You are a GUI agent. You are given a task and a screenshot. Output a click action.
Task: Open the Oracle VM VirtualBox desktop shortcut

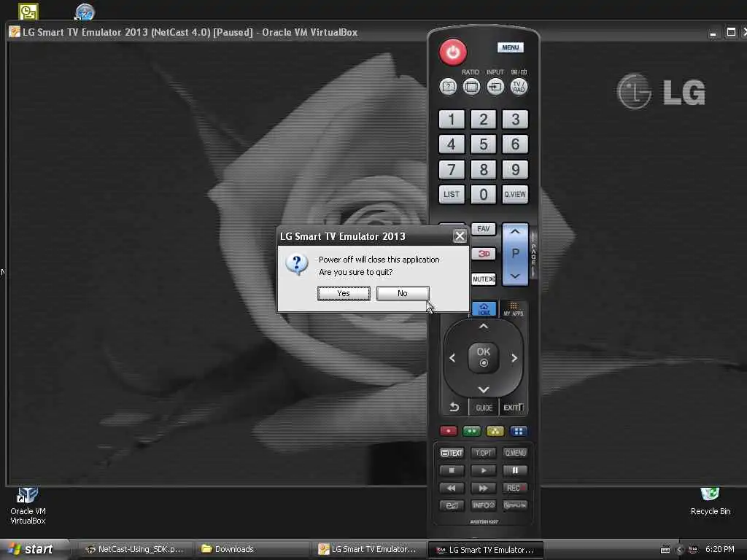click(28, 506)
